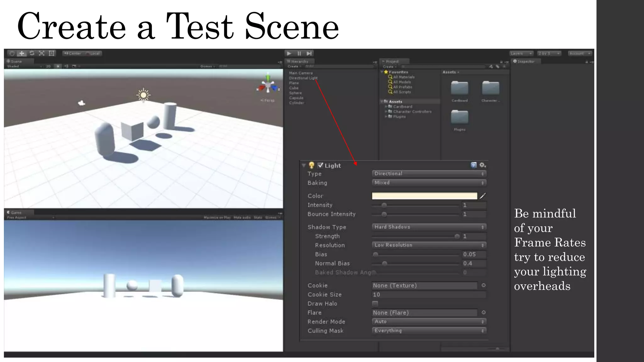This screenshot has width=644, height=362.
Task: Select Plane in Hierarchy
Action: pos(294,83)
